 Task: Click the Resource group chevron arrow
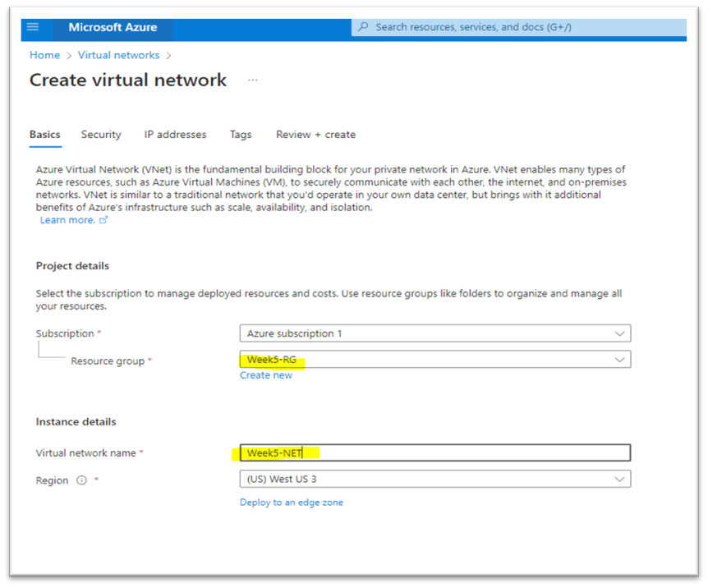click(619, 360)
